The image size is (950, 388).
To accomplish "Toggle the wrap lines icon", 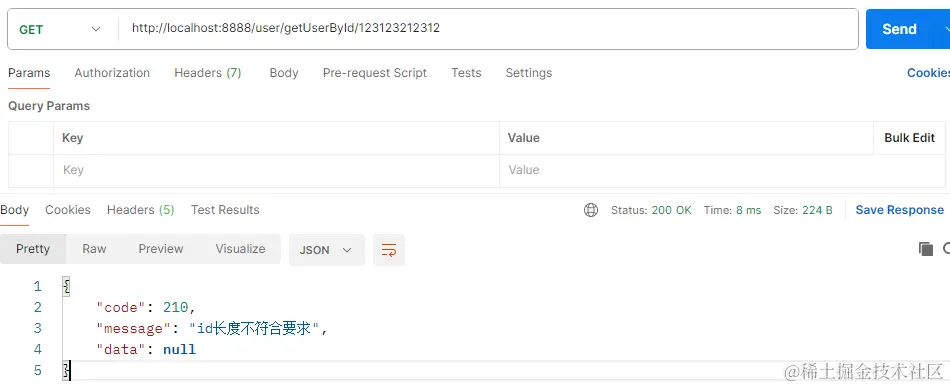I will (389, 250).
